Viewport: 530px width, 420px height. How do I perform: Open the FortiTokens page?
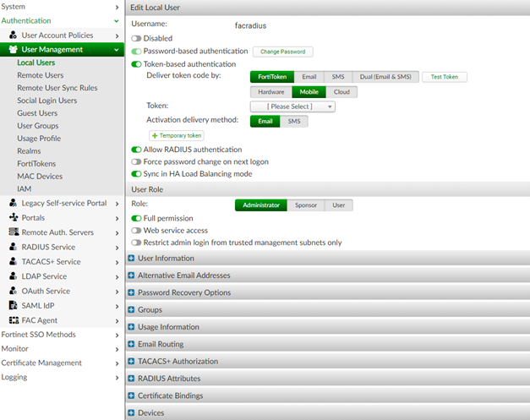coord(36,164)
